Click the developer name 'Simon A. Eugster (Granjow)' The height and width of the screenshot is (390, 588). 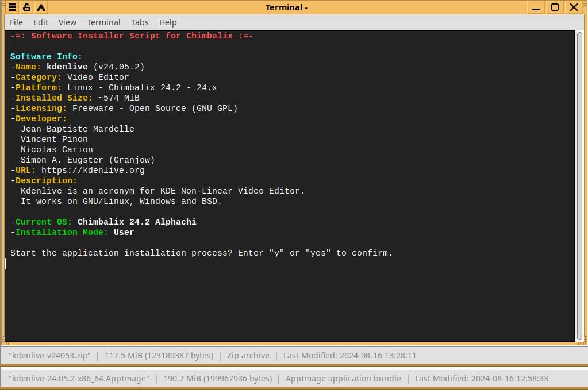tap(88, 160)
